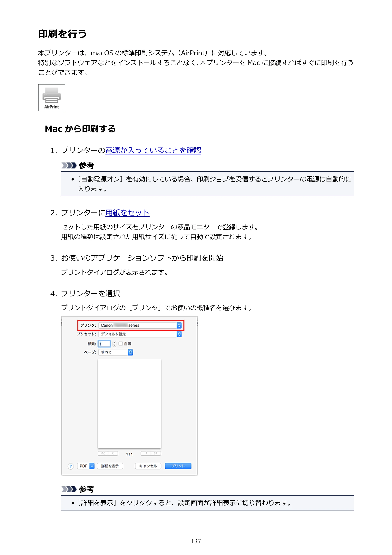Open the PDF dropdown menu
This screenshot has height=555, width=392.
click(86, 466)
